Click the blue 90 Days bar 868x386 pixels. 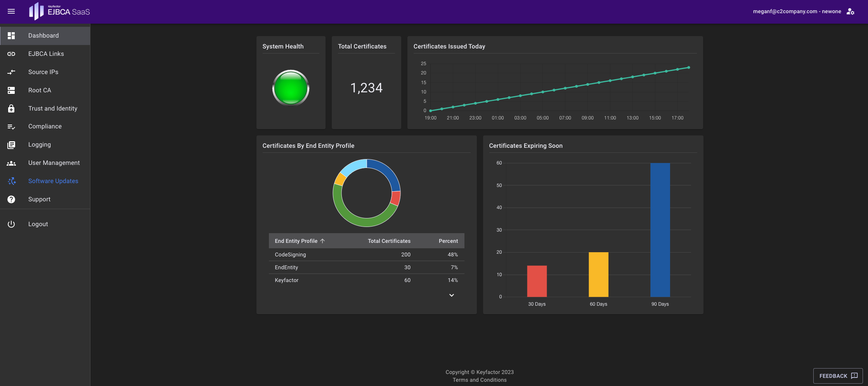coord(660,230)
